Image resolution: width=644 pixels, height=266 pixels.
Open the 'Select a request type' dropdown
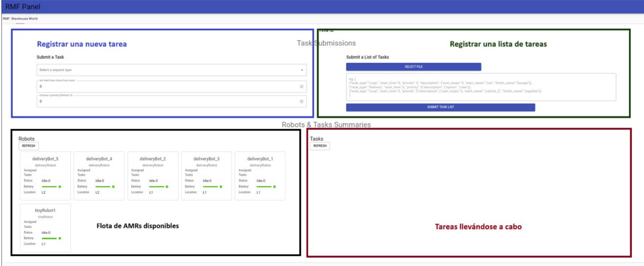click(x=172, y=70)
